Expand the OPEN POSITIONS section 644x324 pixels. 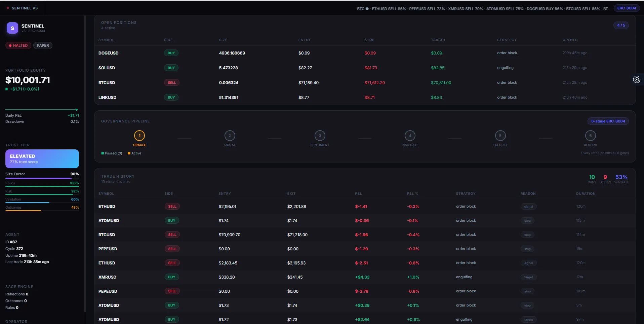click(x=119, y=22)
